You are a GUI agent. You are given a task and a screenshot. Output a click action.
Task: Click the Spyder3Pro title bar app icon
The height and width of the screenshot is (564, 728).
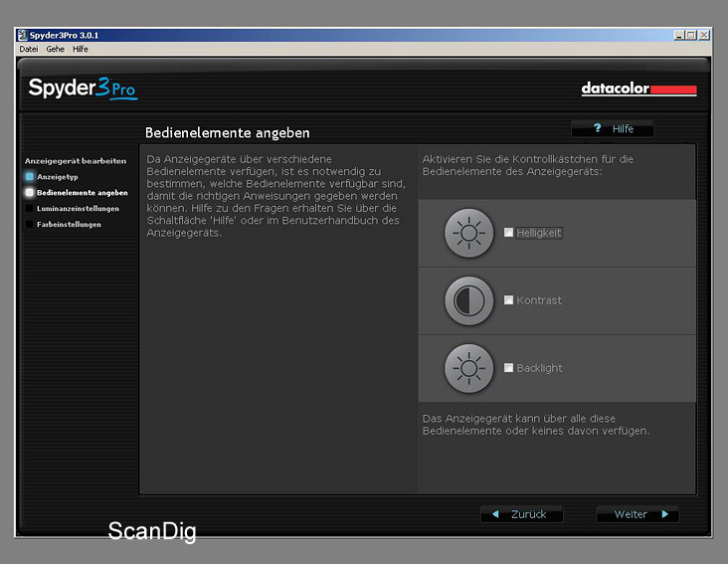pos(22,35)
